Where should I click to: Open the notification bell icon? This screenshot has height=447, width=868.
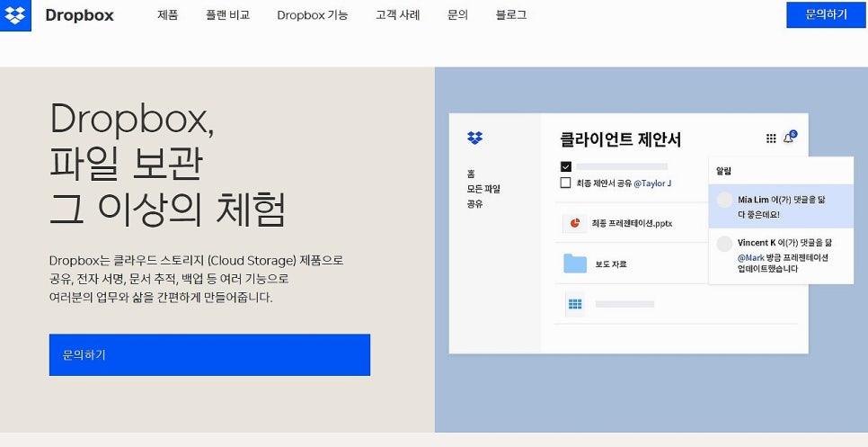coord(788,139)
